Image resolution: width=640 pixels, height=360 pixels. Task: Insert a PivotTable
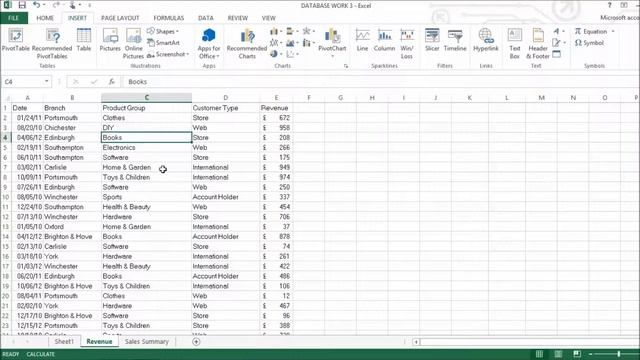pyautogui.click(x=16, y=40)
